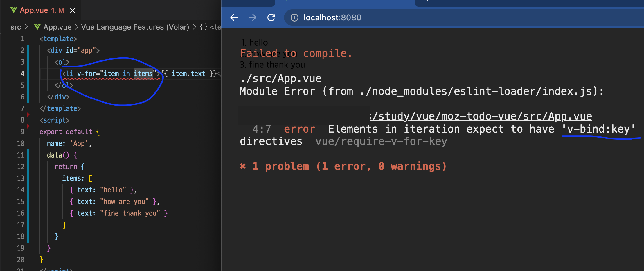Image resolution: width=644 pixels, height=271 pixels.
Task: Click the highlighted 'items' word on line 4
Action: (x=143, y=74)
